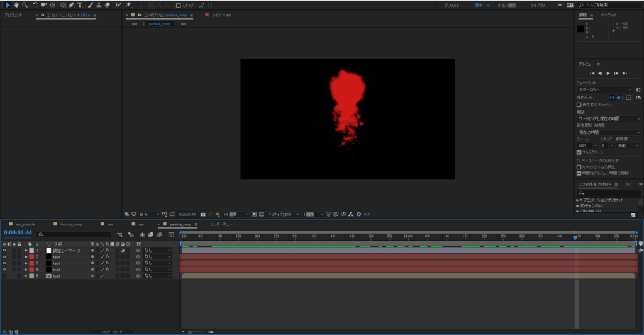Select the ライブラリ workspace
The height and width of the screenshot is (335, 644).
pyautogui.click(x=538, y=5)
